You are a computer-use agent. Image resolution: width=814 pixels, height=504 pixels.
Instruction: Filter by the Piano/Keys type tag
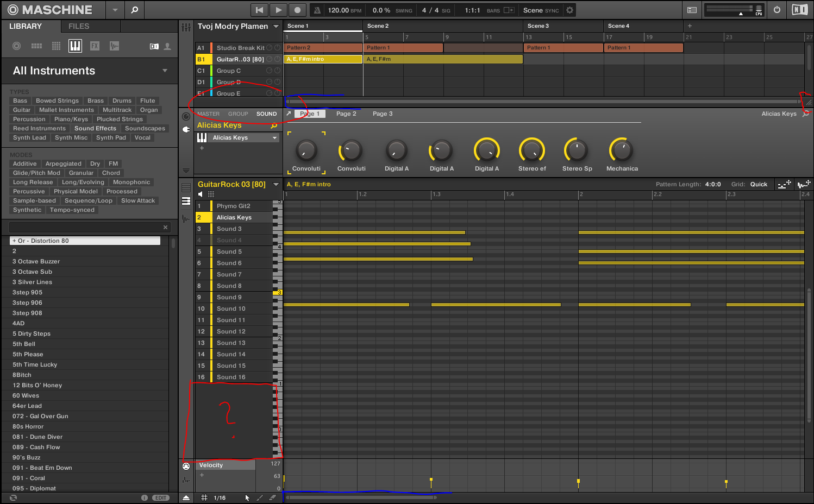(71, 119)
